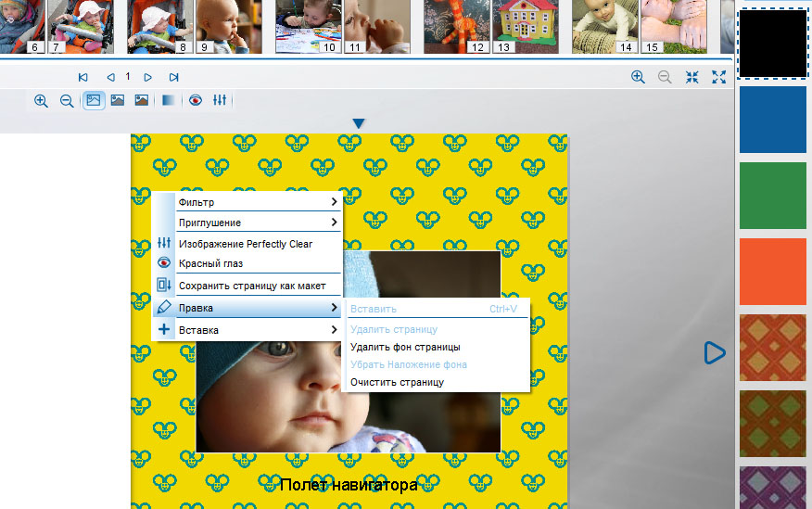Open crawling baby thumbnail numbered 14
The image size is (812, 509).
click(605, 26)
